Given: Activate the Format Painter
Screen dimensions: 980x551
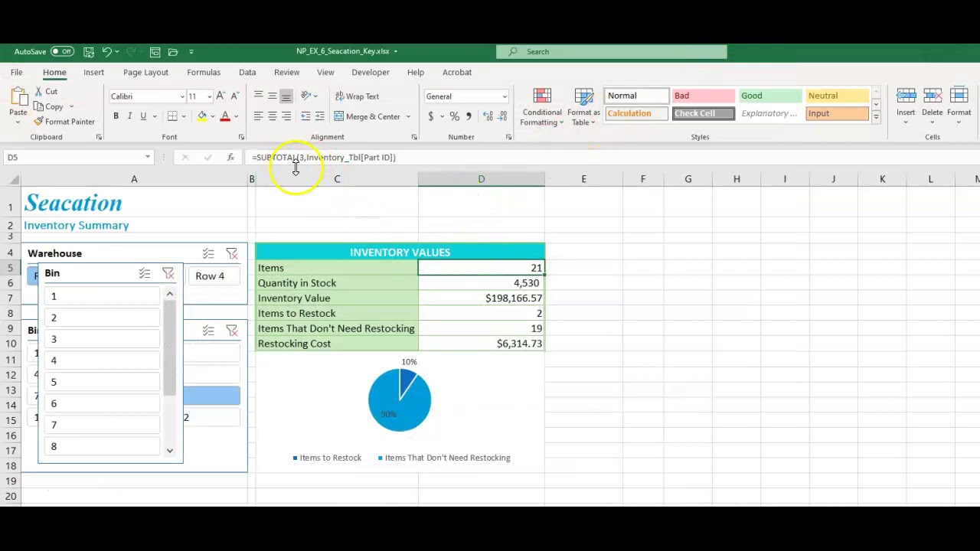Looking at the screenshot, I should coord(64,122).
